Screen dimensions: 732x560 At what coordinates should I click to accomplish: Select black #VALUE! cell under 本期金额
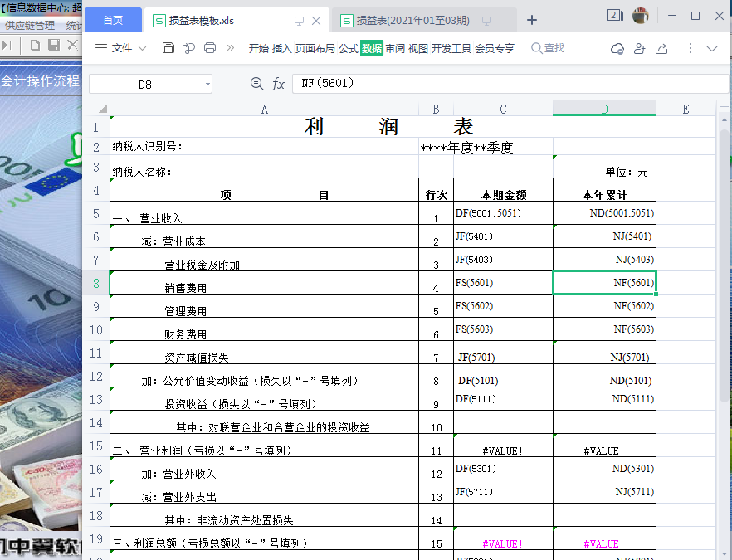pyautogui.click(x=503, y=446)
